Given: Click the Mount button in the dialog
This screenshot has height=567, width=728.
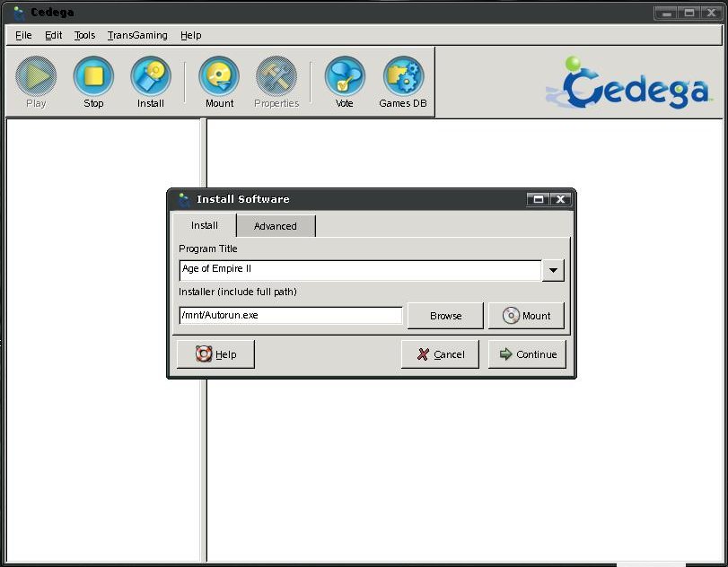Looking at the screenshot, I should click(526, 316).
